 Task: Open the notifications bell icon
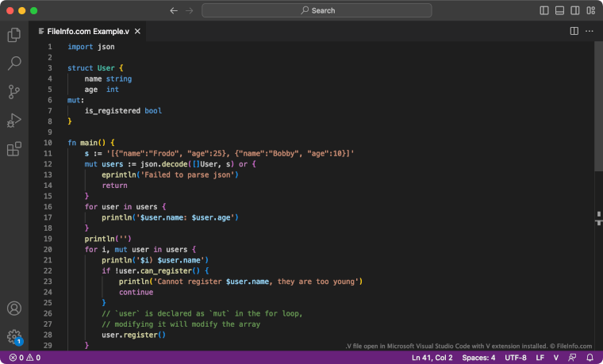(590, 358)
